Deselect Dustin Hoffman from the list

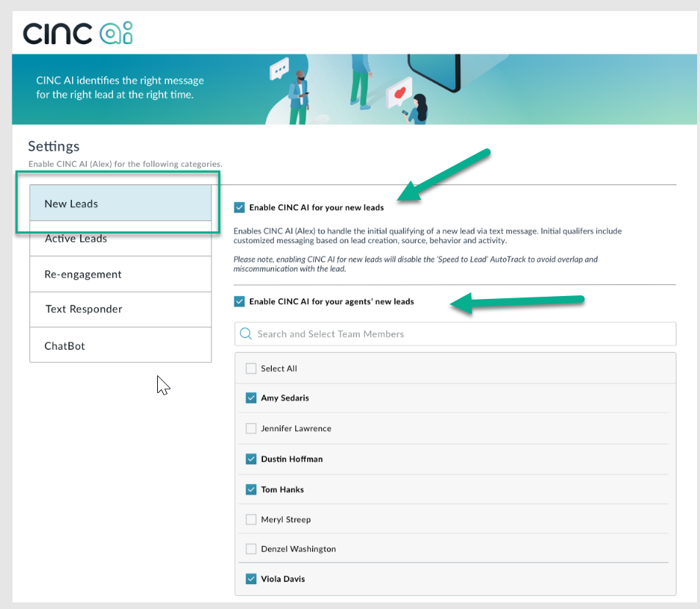pos(250,458)
